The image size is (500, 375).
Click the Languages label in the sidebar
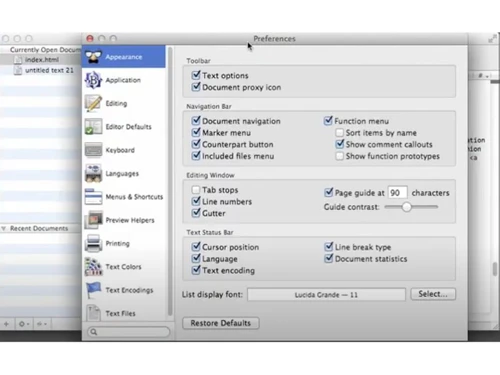(x=122, y=174)
